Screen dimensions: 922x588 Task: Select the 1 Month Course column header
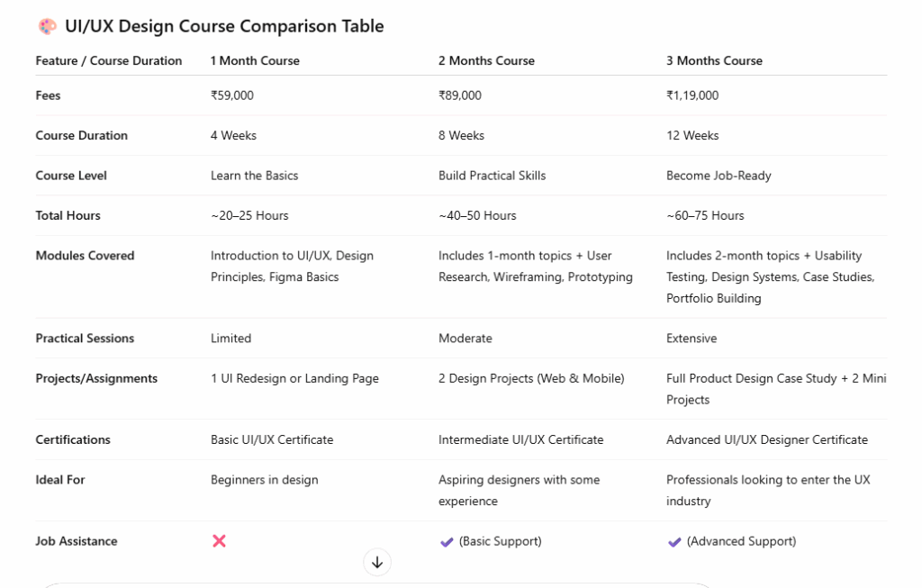point(255,61)
